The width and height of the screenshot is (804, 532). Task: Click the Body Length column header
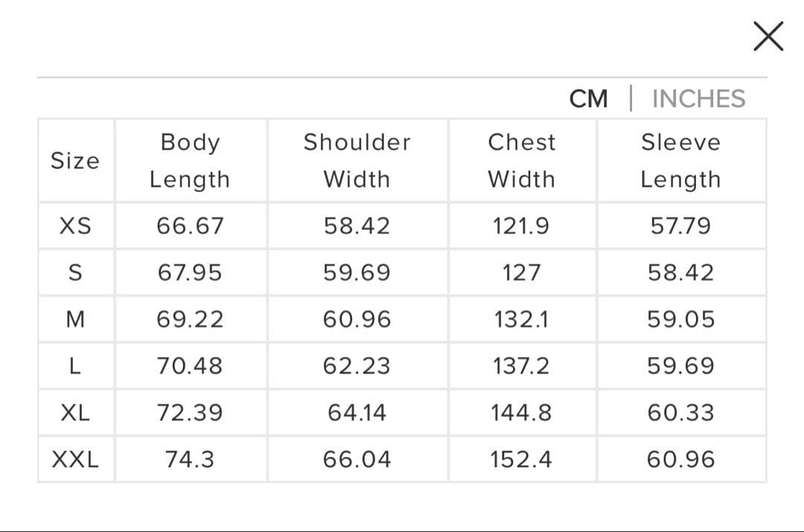(190, 160)
